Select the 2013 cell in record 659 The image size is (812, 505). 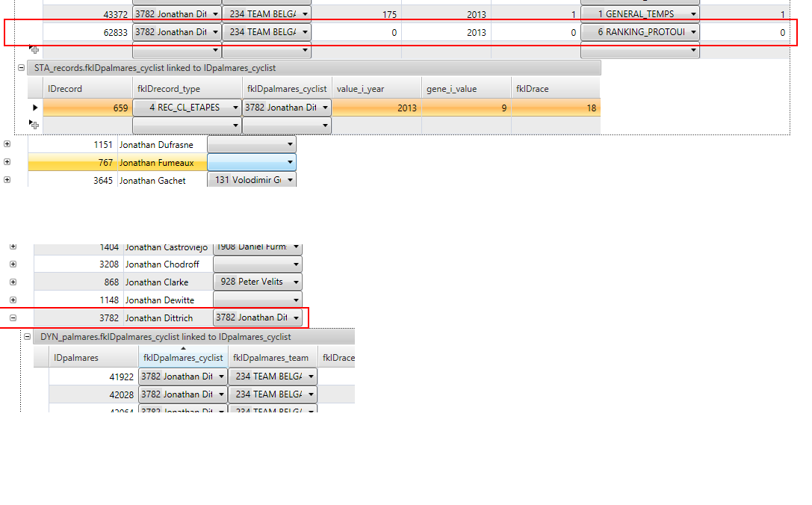click(x=376, y=108)
